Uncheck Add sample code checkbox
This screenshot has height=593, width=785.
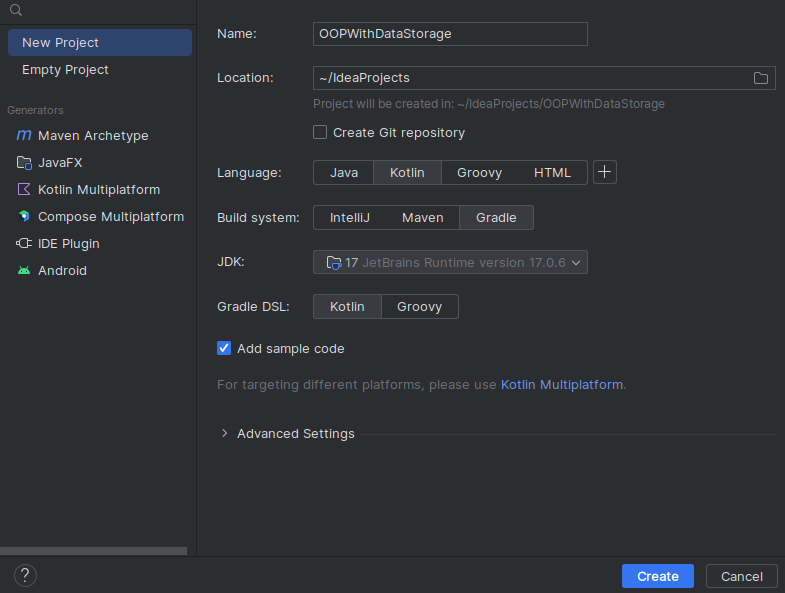(224, 348)
